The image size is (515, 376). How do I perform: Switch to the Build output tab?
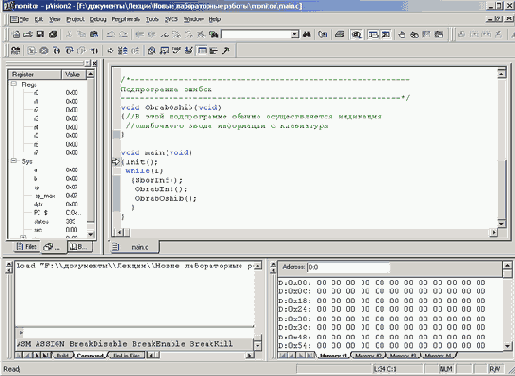point(63,356)
